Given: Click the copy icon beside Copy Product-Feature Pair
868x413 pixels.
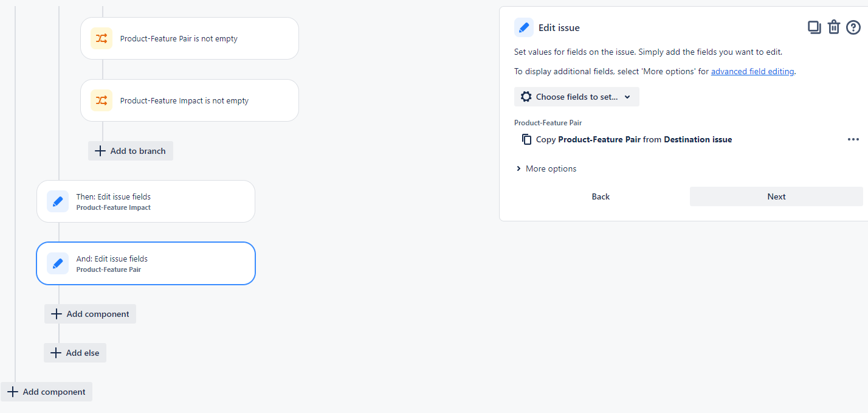Looking at the screenshot, I should (x=526, y=139).
